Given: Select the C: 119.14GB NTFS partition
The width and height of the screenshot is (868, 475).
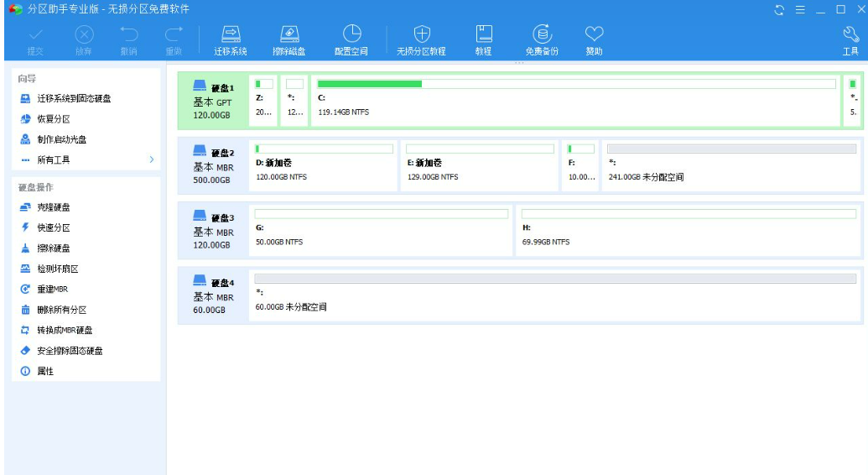Looking at the screenshot, I should pos(575,100).
